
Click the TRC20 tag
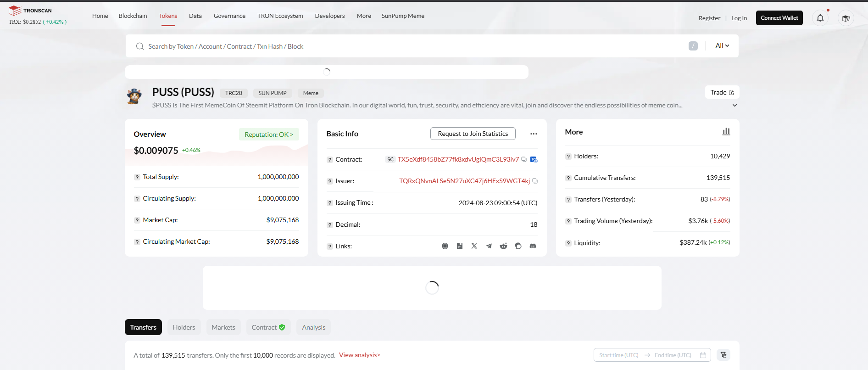[x=234, y=93]
